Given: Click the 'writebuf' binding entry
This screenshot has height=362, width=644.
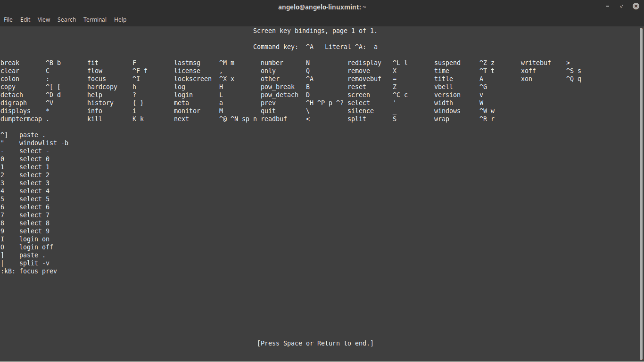Looking at the screenshot, I should pos(536,62).
